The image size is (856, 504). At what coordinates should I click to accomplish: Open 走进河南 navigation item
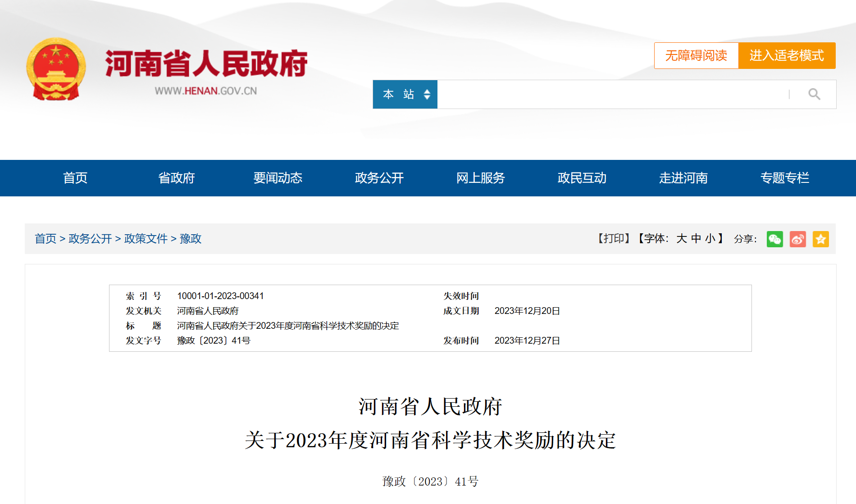pyautogui.click(x=683, y=178)
